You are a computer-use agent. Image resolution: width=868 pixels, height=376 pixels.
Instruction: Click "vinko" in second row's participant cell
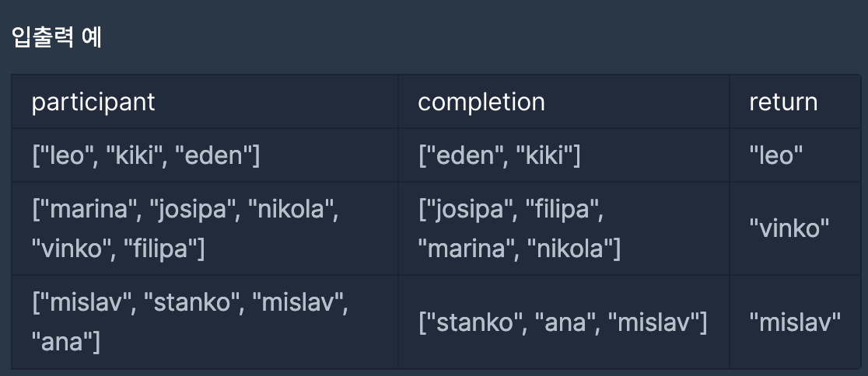pyautogui.click(x=71, y=249)
